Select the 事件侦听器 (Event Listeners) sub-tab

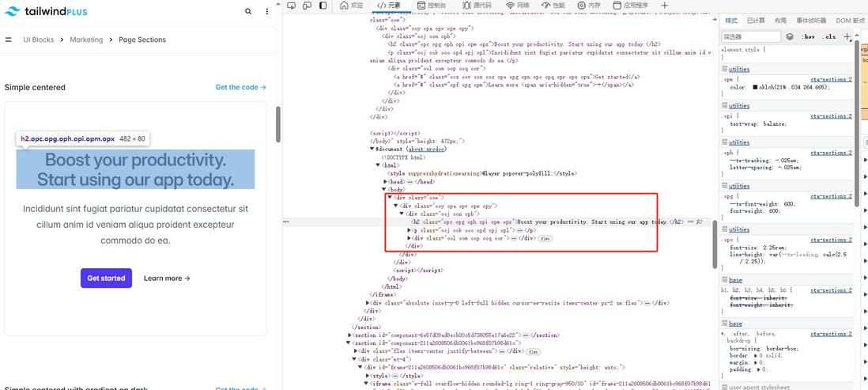tap(813, 21)
